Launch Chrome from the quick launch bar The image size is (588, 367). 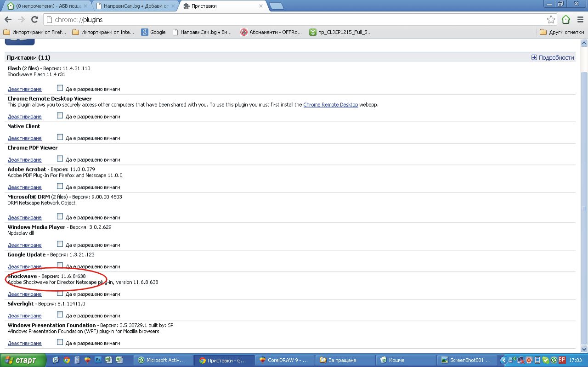67,361
